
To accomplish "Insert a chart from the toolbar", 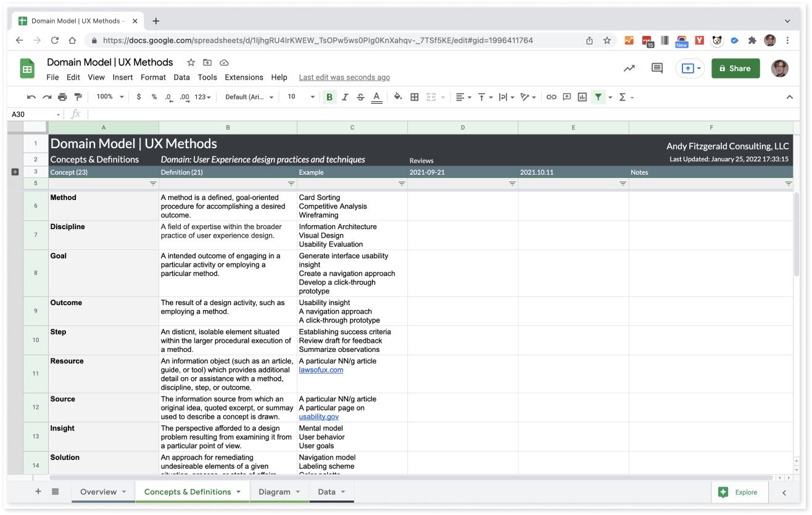I will pyautogui.click(x=582, y=97).
